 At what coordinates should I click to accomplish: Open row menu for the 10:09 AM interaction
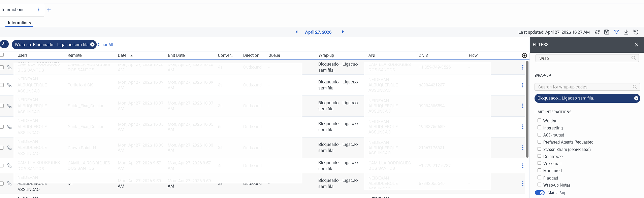click(x=523, y=85)
